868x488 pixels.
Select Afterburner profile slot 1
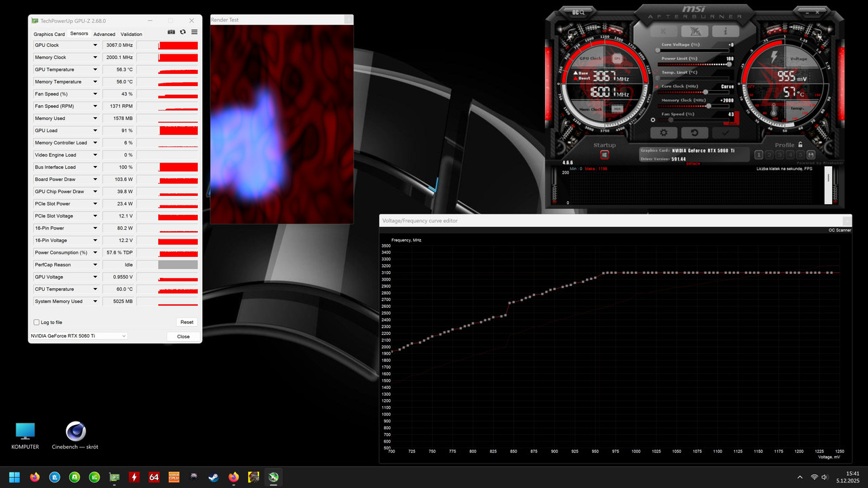pyautogui.click(x=760, y=155)
